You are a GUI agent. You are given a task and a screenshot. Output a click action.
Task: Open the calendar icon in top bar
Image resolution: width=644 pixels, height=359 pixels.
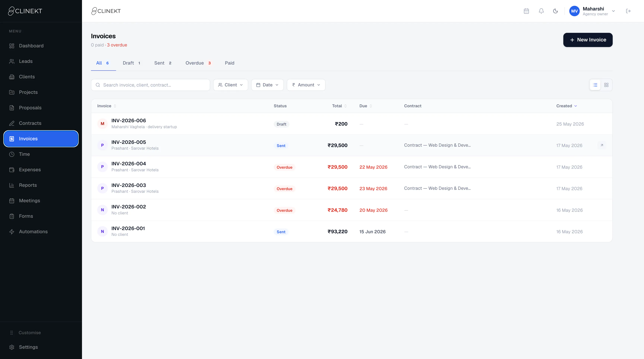[x=526, y=11]
